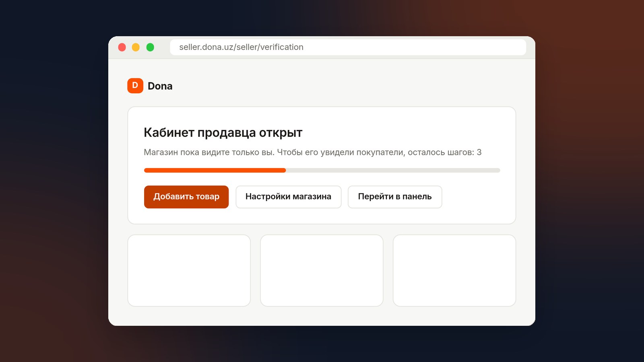
Task: Minimize the window with the yellow button
Action: (x=136, y=47)
